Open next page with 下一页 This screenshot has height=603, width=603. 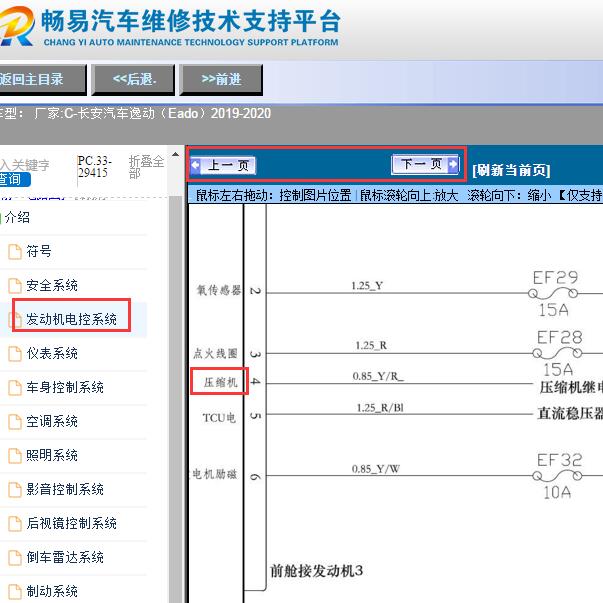click(x=425, y=165)
